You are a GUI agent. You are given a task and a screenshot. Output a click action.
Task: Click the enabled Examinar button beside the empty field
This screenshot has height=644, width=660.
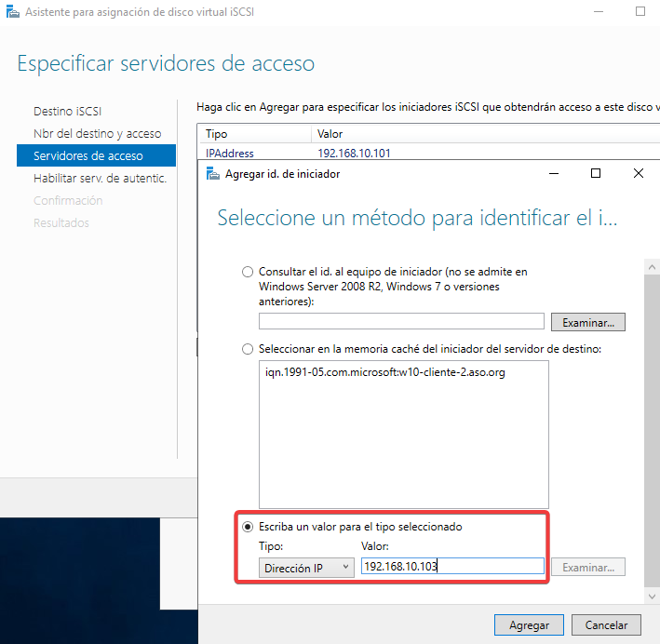587,322
